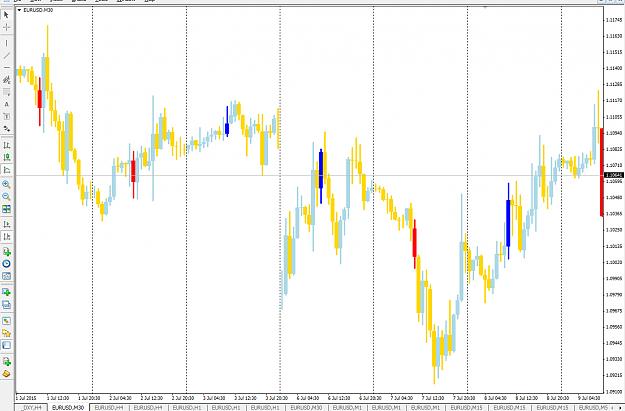Select the Equidistant Channel tool

click(x=6, y=80)
